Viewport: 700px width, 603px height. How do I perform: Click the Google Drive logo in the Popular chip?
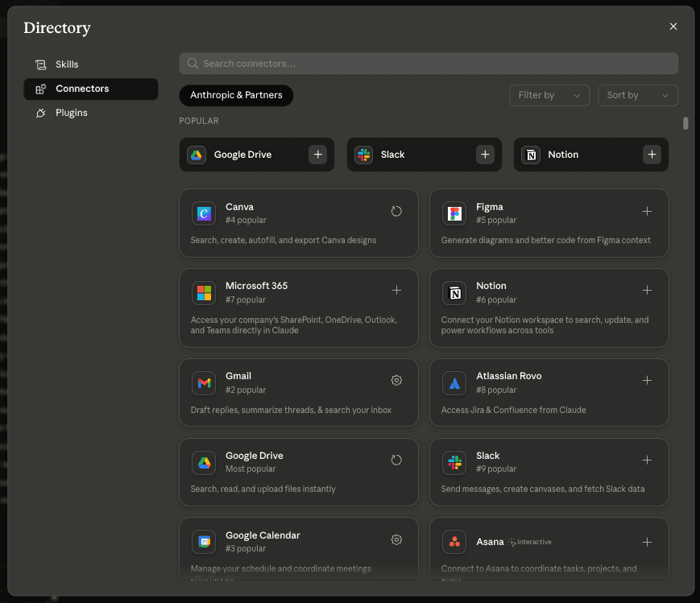pos(197,155)
